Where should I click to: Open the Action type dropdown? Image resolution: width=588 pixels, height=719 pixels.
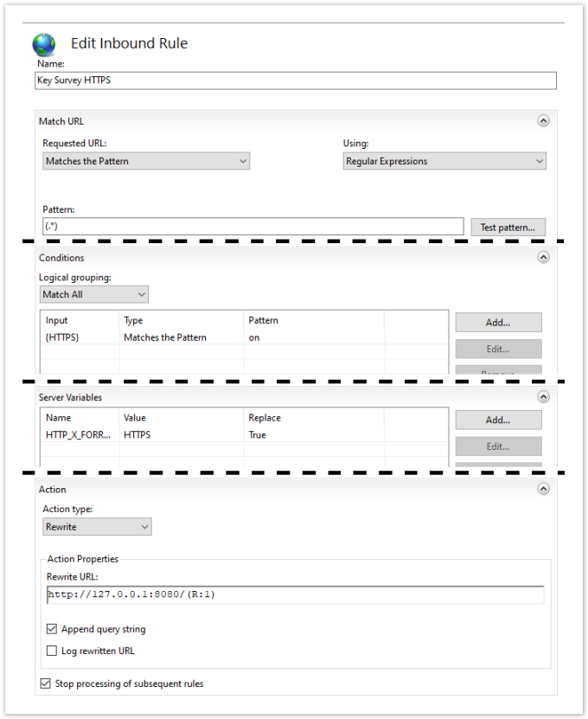(97, 527)
